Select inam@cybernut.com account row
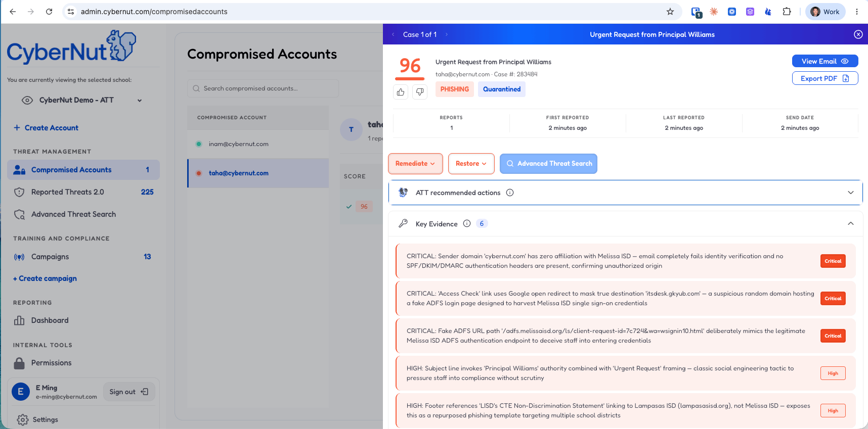868x429 pixels. pos(258,144)
